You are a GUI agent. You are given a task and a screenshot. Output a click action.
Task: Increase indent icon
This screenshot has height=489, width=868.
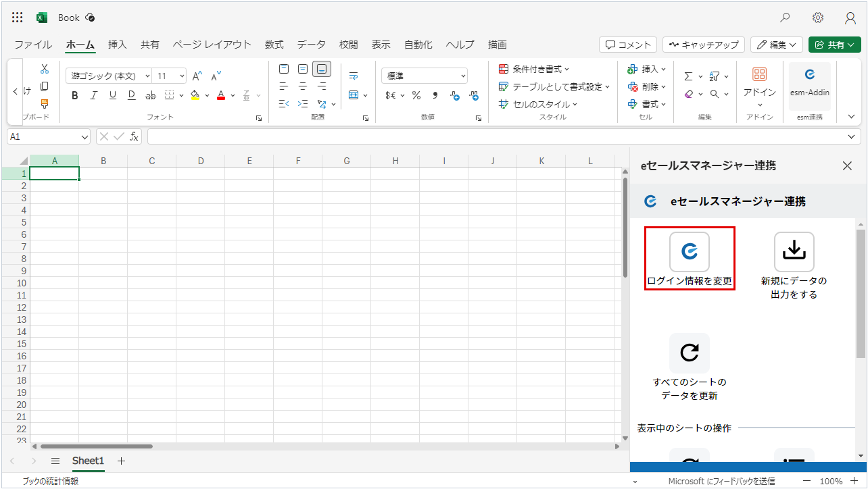tap(303, 104)
